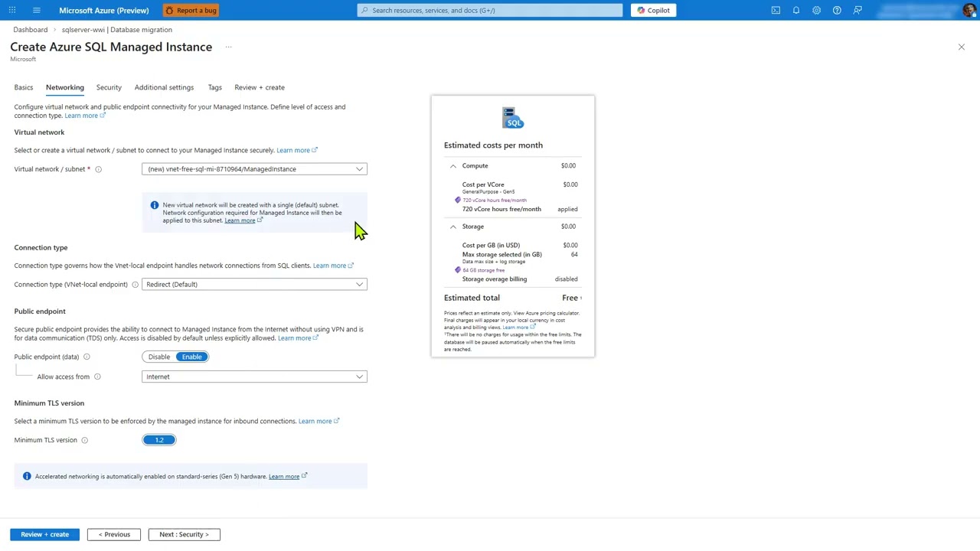Click the Review + create button
The width and height of the screenshot is (980, 551).
(44, 534)
